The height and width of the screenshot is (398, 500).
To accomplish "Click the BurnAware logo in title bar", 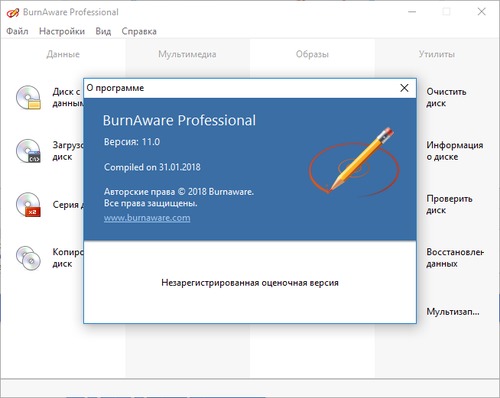I will (x=13, y=13).
